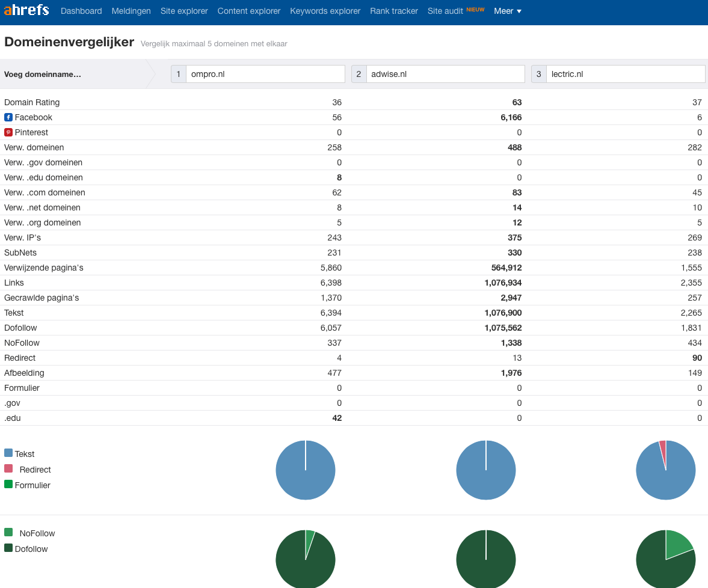Image resolution: width=708 pixels, height=588 pixels.
Task: Click the green Formulier legend swatch
Action: pos(8,485)
